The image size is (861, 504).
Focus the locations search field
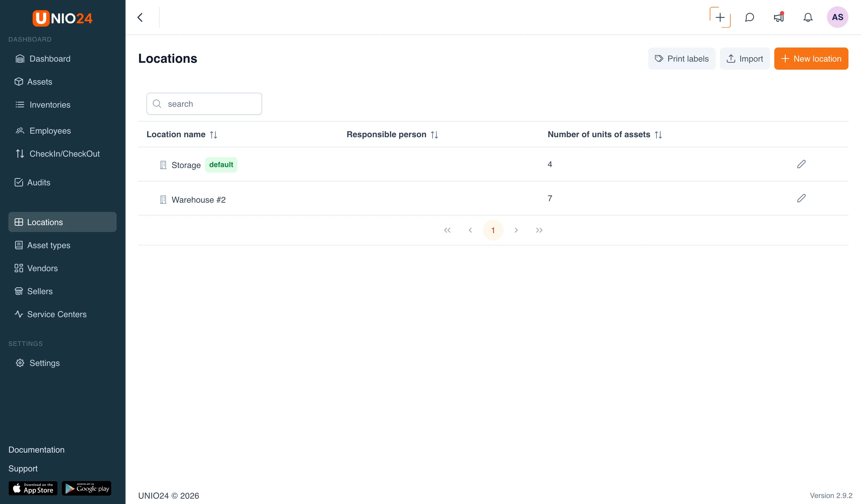[x=204, y=104]
